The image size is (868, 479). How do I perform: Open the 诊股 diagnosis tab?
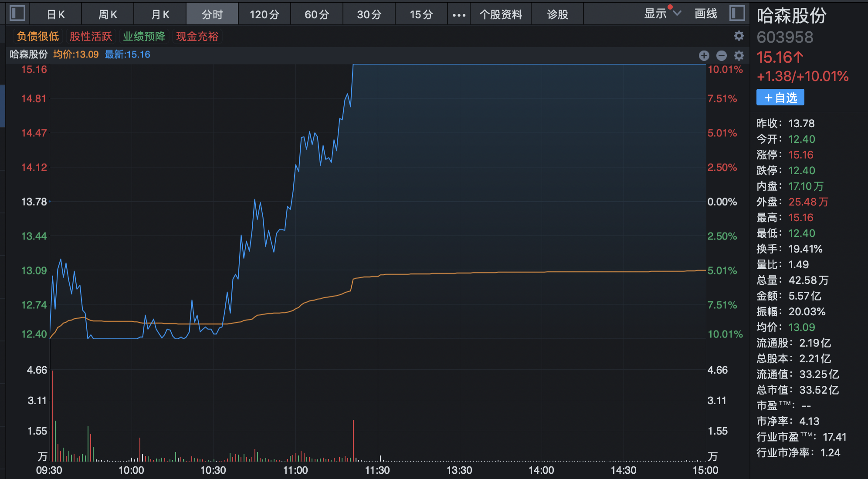pos(557,15)
